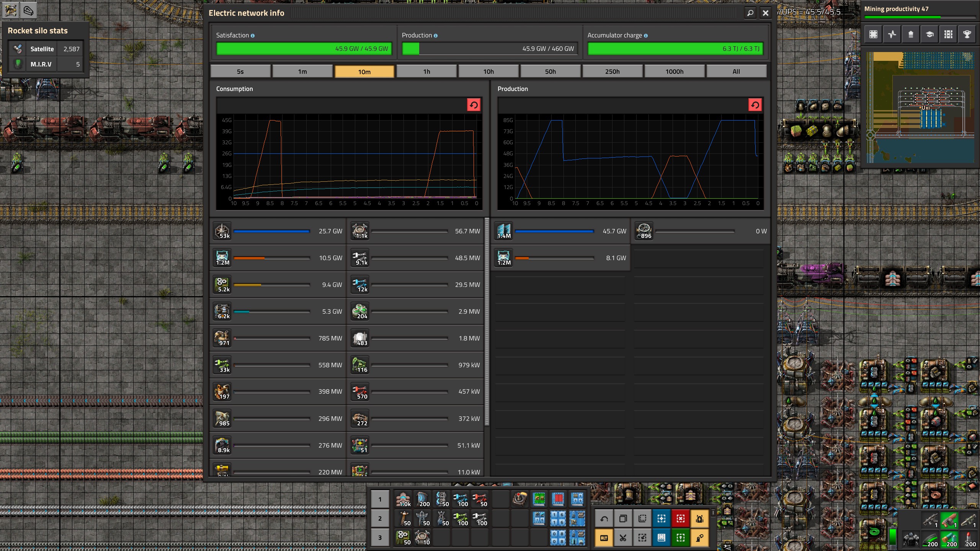980x551 pixels.
Task: Click the Consumption list scrollbar
Action: (x=487, y=321)
